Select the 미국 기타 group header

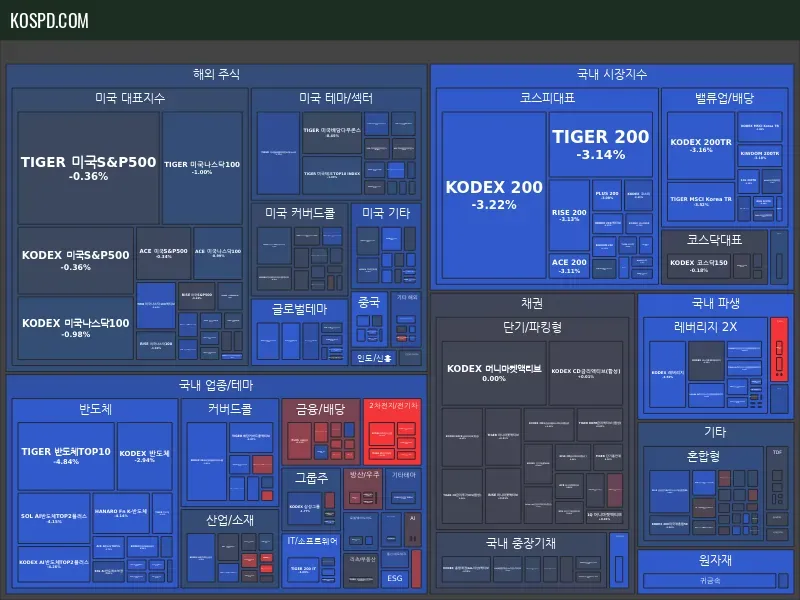[386, 213]
